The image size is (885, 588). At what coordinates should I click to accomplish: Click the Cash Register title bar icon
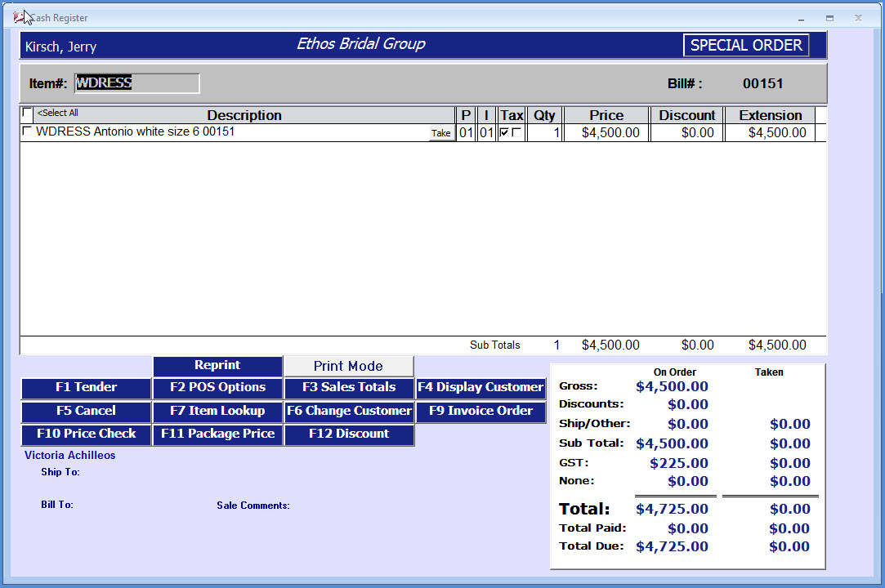[18, 16]
